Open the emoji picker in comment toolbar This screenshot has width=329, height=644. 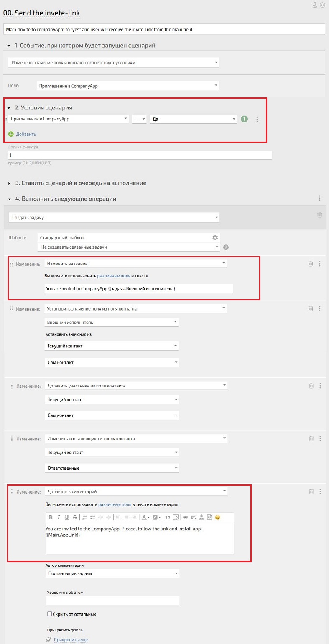click(217, 517)
